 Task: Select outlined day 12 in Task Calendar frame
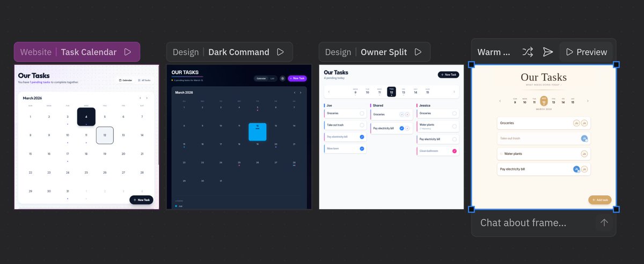[x=105, y=135]
